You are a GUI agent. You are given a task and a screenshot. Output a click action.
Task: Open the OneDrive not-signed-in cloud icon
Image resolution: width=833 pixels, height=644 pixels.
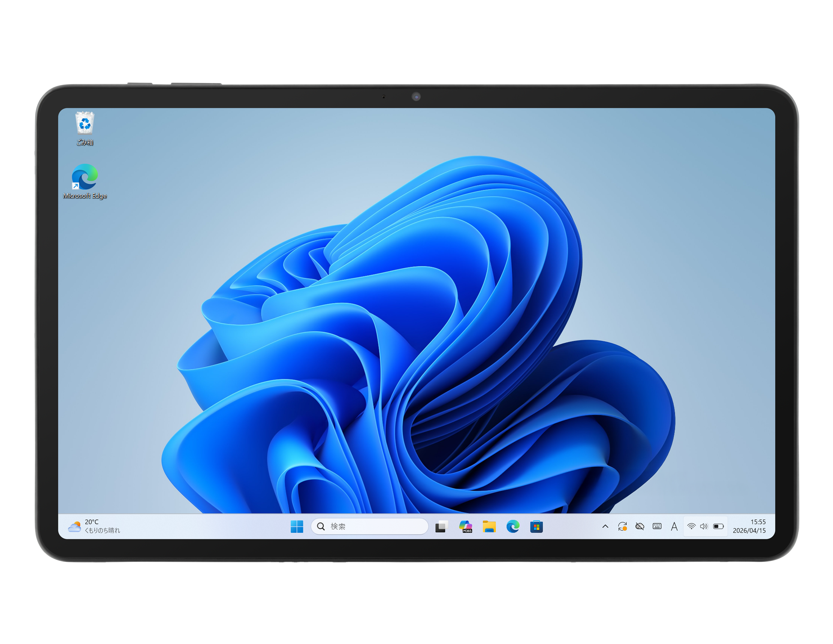click(x=640, y=527)
